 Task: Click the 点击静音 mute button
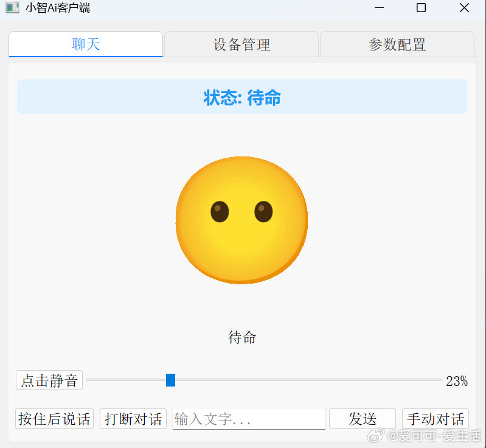point(49,380)
